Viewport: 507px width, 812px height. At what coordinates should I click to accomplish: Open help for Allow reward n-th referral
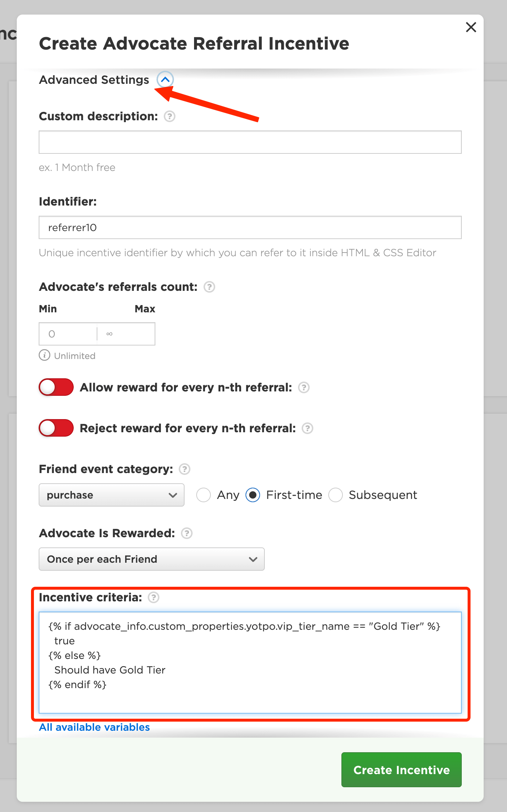point(304,387)
